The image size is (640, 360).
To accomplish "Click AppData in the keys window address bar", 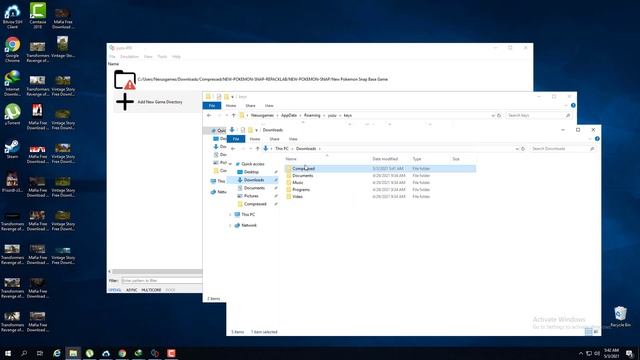I will [289, 116].
